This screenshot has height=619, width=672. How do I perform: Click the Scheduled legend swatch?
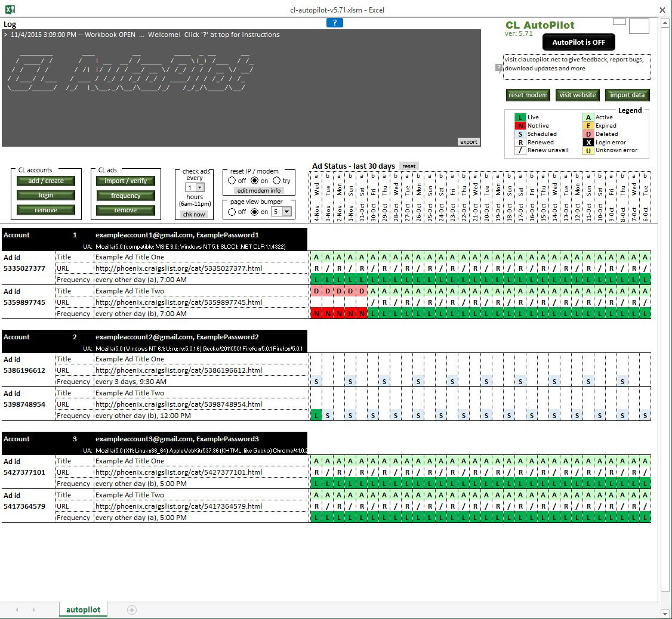[520, 134]
